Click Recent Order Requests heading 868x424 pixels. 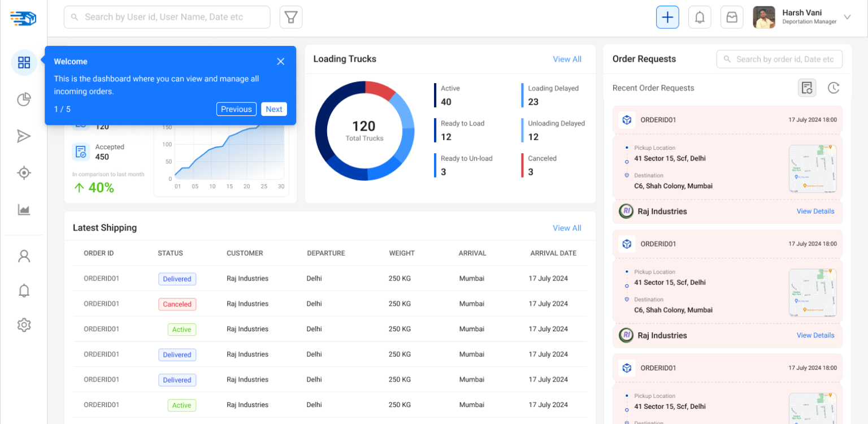[653, 88]
